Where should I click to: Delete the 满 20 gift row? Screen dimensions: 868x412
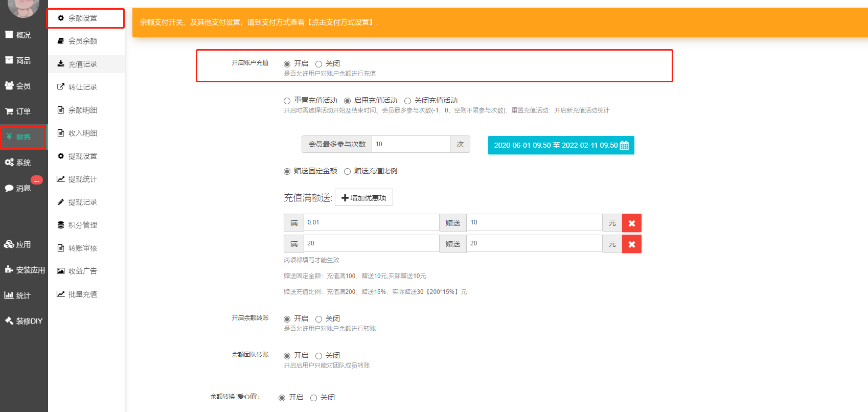point(632,244)
